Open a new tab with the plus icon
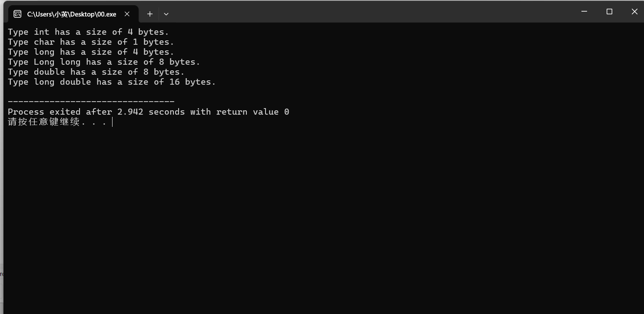 click(149, 14)
